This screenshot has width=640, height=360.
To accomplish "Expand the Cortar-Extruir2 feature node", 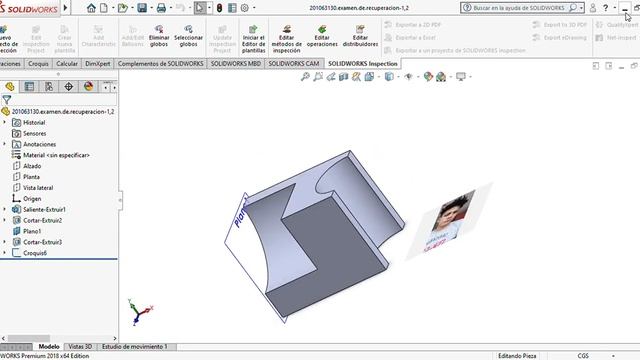I will (4, 220).
